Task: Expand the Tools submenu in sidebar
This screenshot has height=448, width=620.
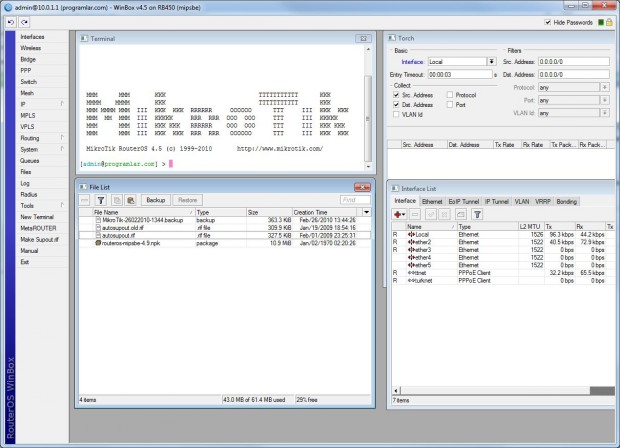Action: pos(62,205)
